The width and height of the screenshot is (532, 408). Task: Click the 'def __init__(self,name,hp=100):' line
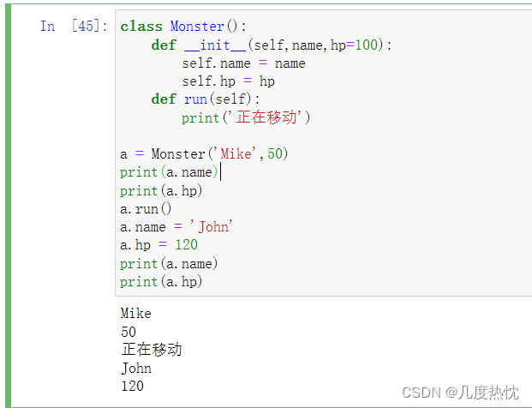click(272, 45)
